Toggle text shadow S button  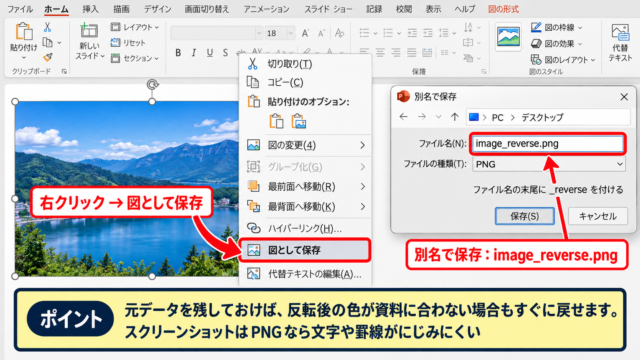(225, 53)
